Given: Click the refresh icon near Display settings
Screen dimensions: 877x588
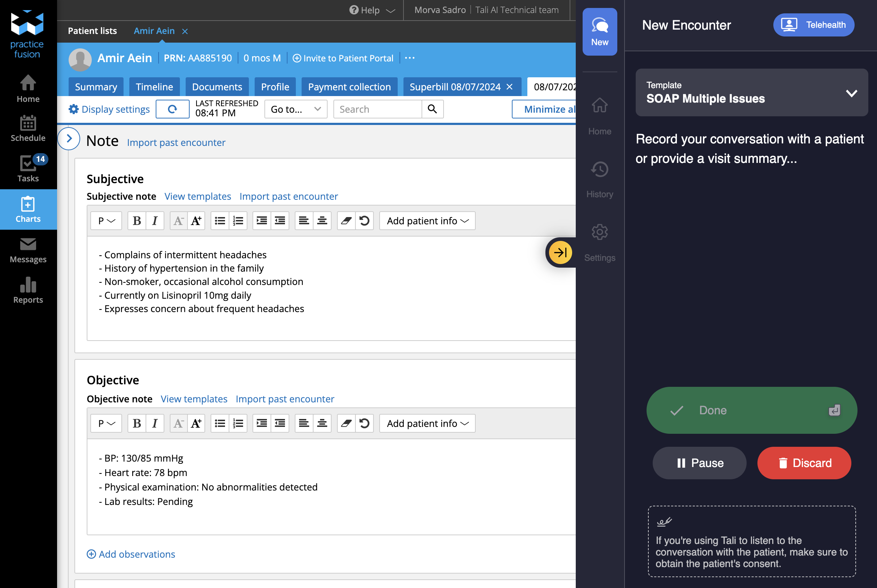Looking at the screenshot, I should point(173,109).
